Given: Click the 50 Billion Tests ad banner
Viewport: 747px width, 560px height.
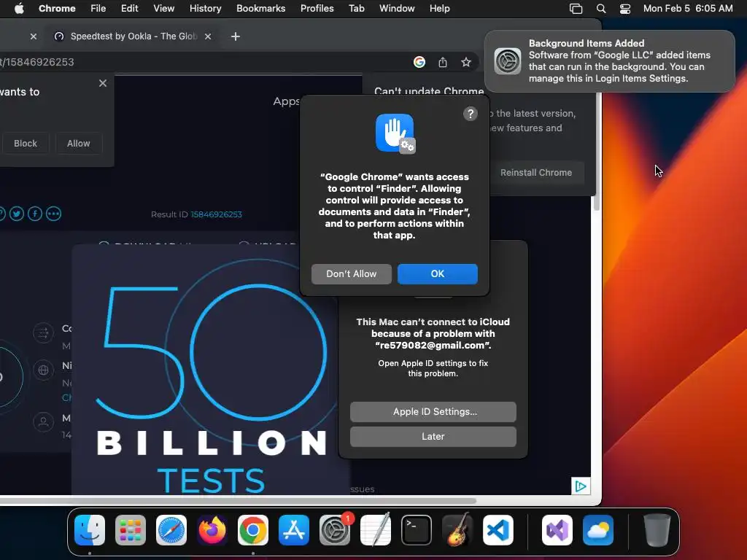Looking at the screenshot, I should click(x=209, y=369).
